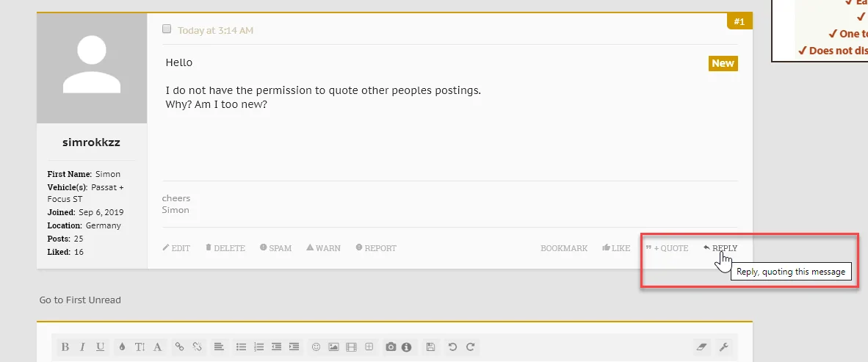The width and height of the screenshot is (868, 362).
Task: Open the insert plus-box menu
Action: (x=369, y=347)
